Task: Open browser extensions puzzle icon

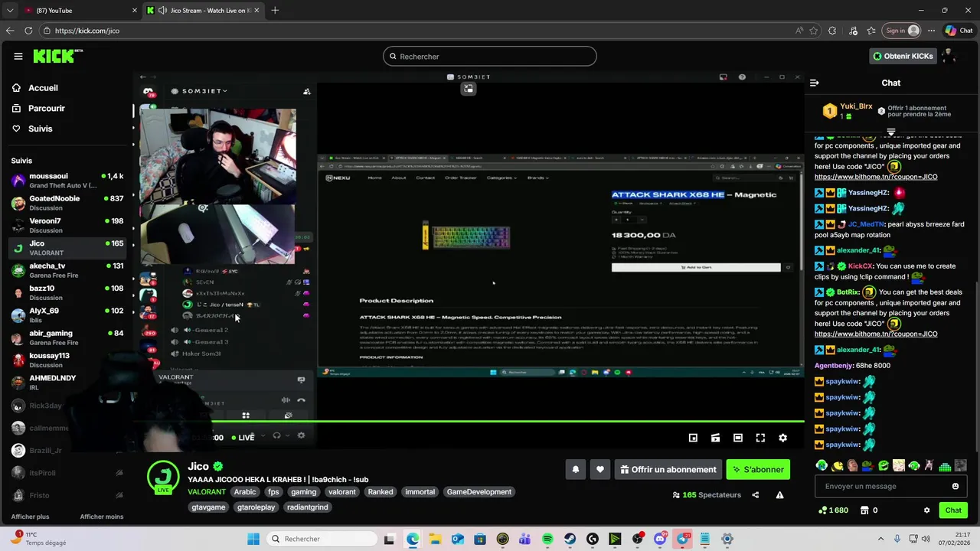Action: (x=832, y=31)
